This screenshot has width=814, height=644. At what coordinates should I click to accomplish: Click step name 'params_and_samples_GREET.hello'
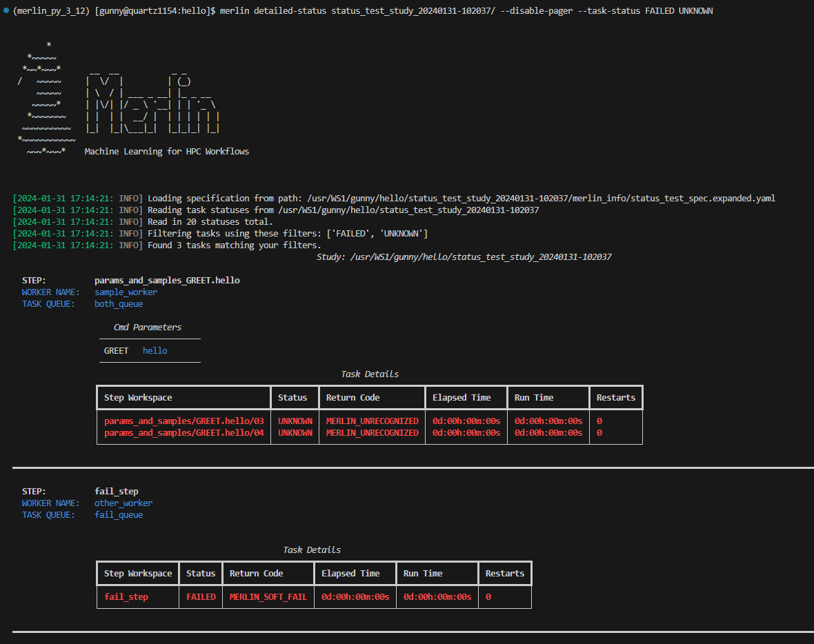167,280
